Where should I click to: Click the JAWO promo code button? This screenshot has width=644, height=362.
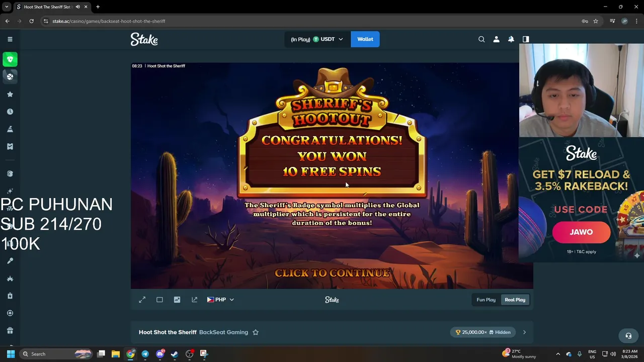[x=581, y=232]
